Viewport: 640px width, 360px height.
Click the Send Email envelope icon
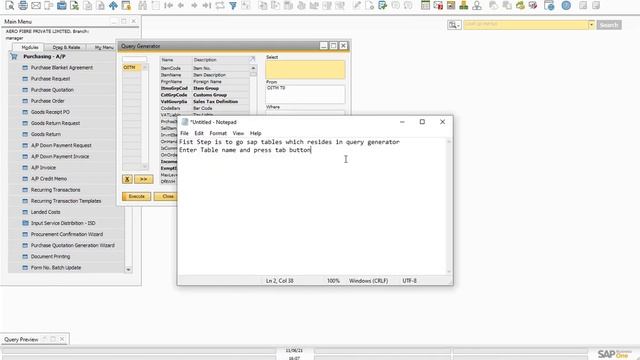(36, 5)
